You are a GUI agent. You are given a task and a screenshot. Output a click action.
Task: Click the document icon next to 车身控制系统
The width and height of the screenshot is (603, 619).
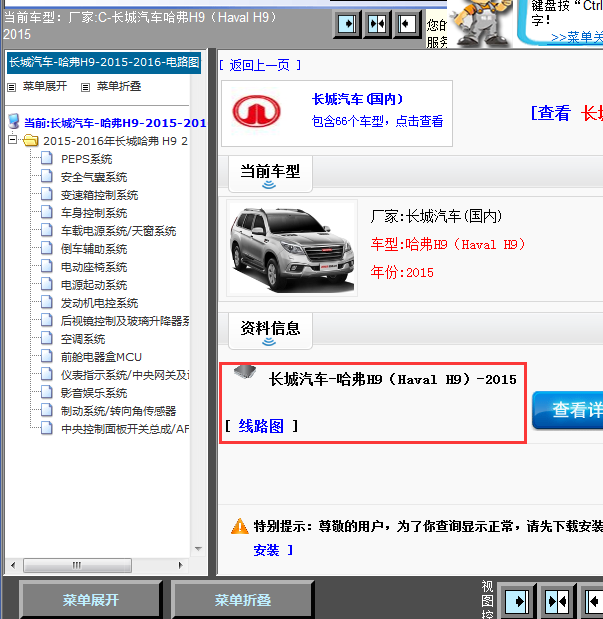coord(47,212)
